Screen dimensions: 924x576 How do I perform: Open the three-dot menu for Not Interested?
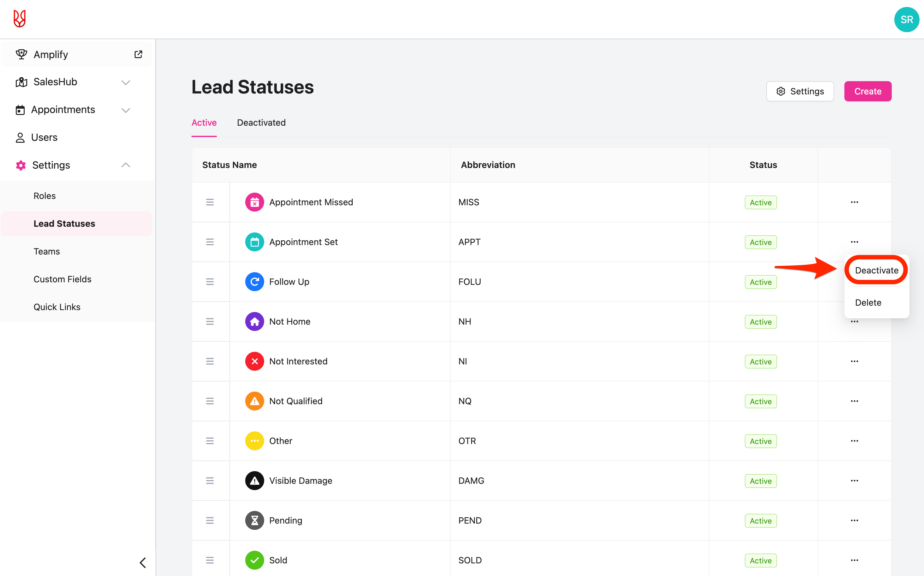click(x=854, y=362)
